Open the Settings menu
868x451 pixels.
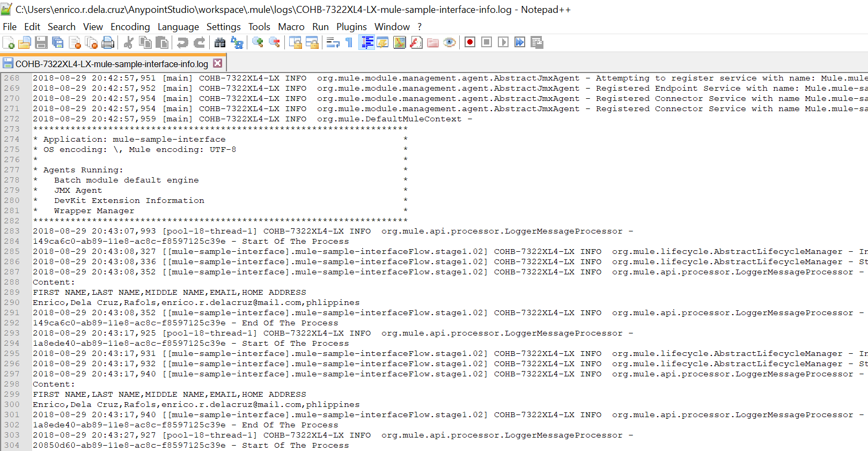[224, 27]
